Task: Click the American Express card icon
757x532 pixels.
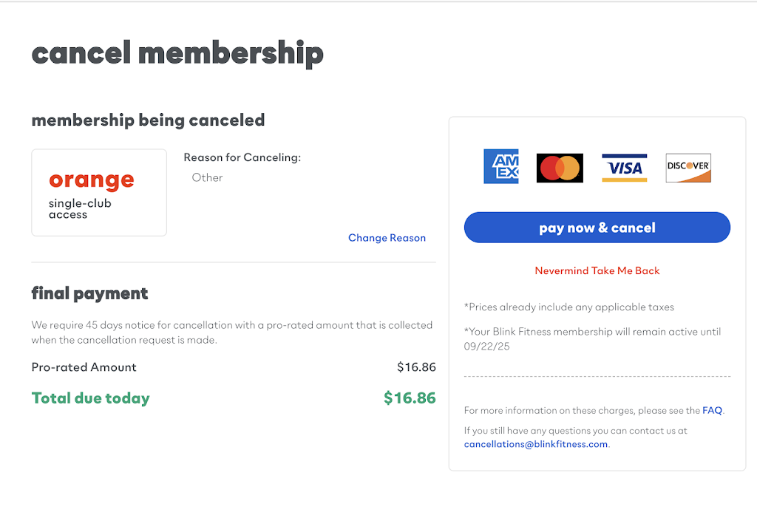Action: 500,166
